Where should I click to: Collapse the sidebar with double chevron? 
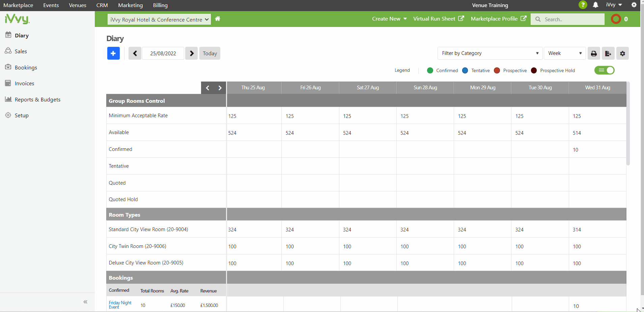(x=85, y=302)
